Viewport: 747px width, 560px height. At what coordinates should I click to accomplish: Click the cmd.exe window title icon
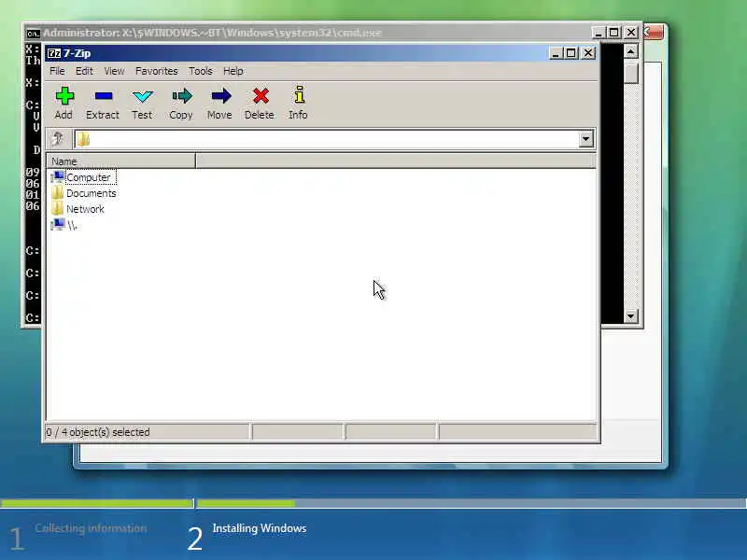click(x=33, y=34)
